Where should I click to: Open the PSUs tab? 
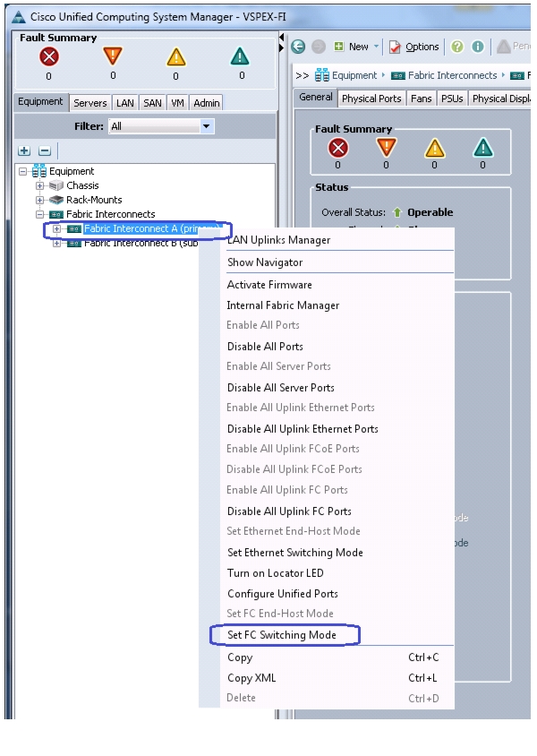452,99
